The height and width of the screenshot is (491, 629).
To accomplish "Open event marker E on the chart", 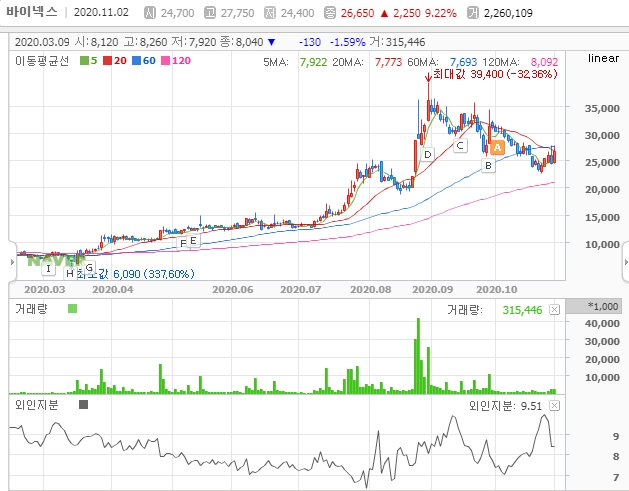I will pos(193,241).
